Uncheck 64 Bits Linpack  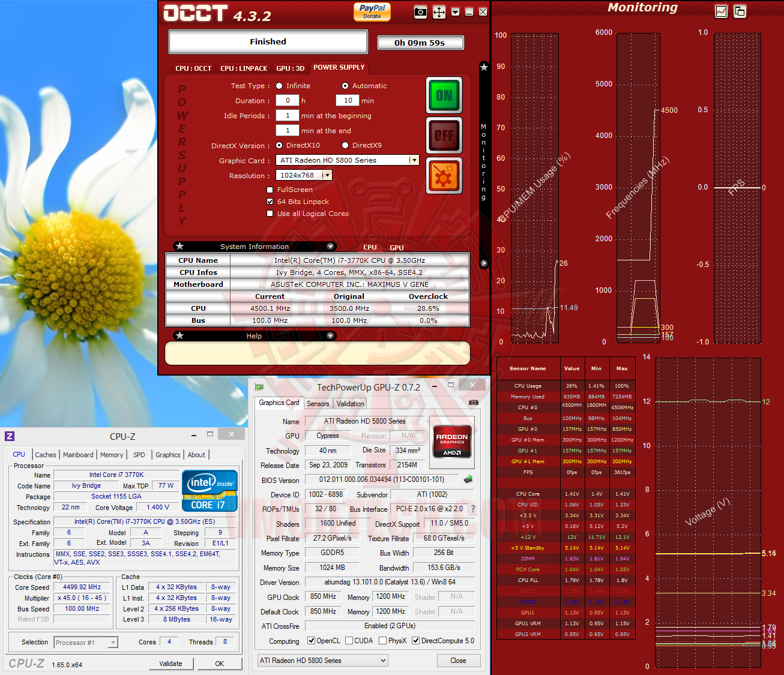pos(270,202)
